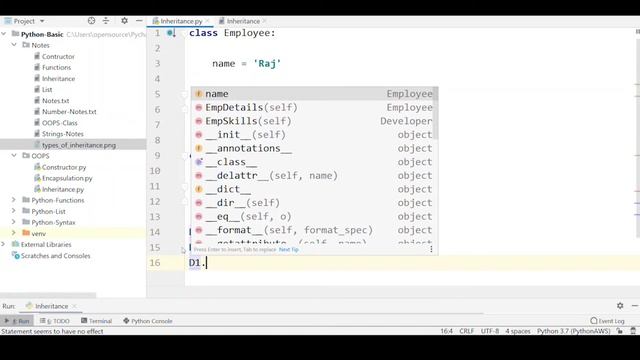Close the Inheritance run tab
Image resolution: width=640 pixels, height=360 pixels.
pyautogui.click(x=74, y=306)
